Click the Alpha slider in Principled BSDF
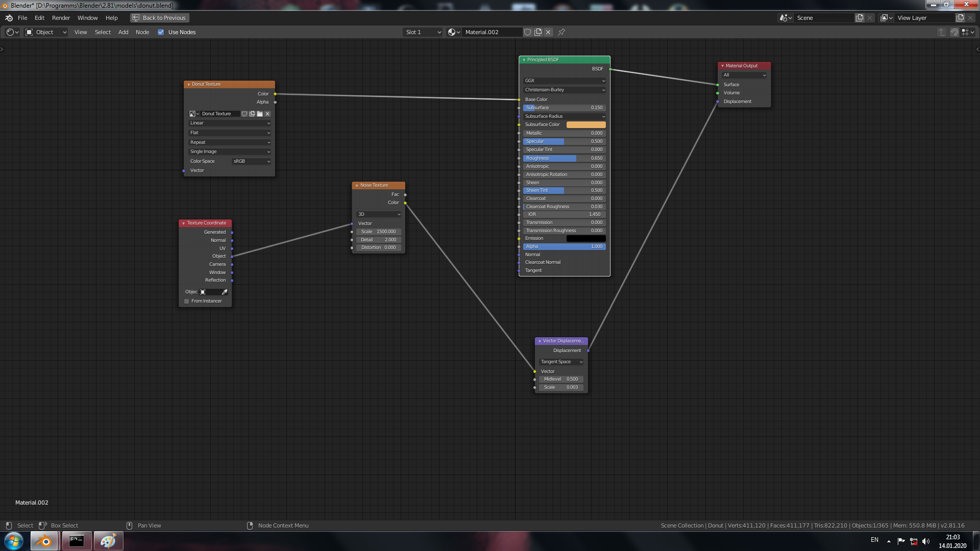Screen dimensions: 980x551 point(565,246)
